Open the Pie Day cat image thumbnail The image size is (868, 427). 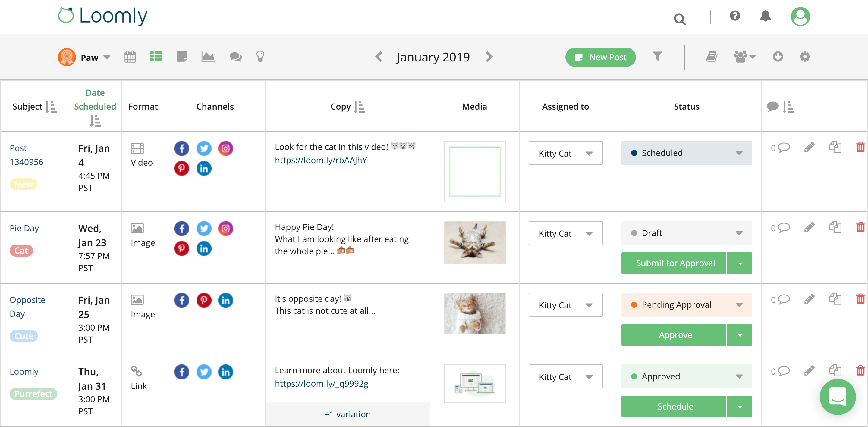tap(474, 242)
